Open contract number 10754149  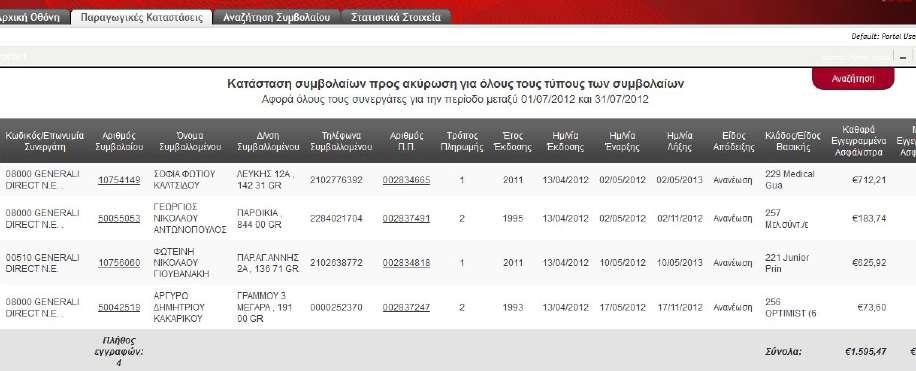(x=119, y=180)
